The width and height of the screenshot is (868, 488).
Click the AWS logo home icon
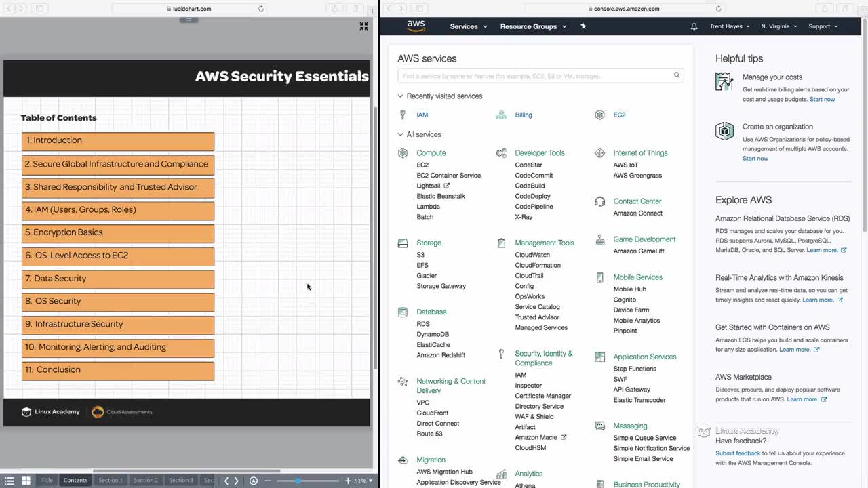416,26
